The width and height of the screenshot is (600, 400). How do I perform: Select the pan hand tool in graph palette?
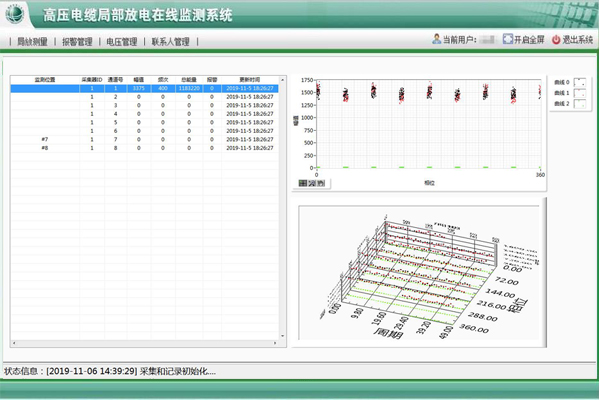click(321, 183)
